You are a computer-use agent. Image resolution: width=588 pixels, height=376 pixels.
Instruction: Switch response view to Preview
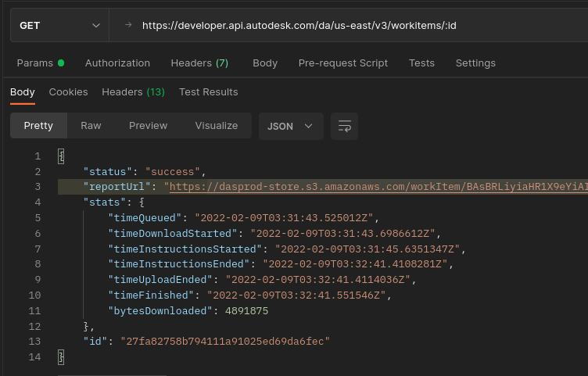point(148,126)
